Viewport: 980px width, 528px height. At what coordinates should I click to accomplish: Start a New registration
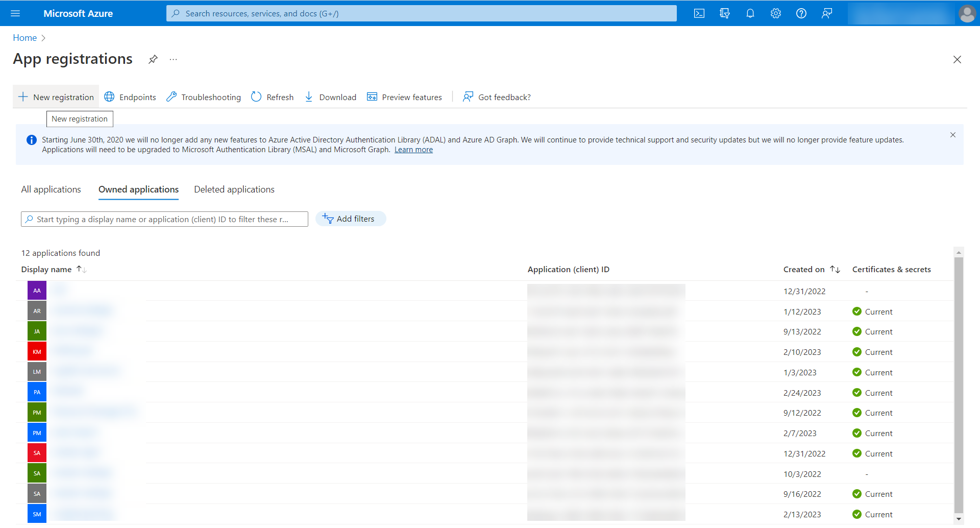click(x=55, y=97)
